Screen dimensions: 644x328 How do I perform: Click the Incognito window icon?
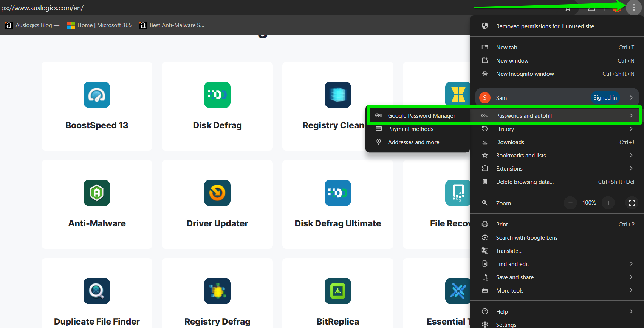coord(485,74)
